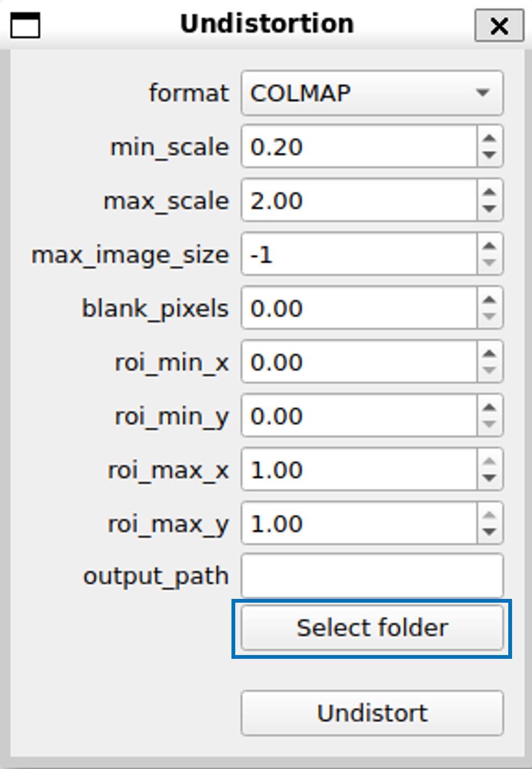
Task: Increment max_image_size spinner up
Action: click(489, 246)
